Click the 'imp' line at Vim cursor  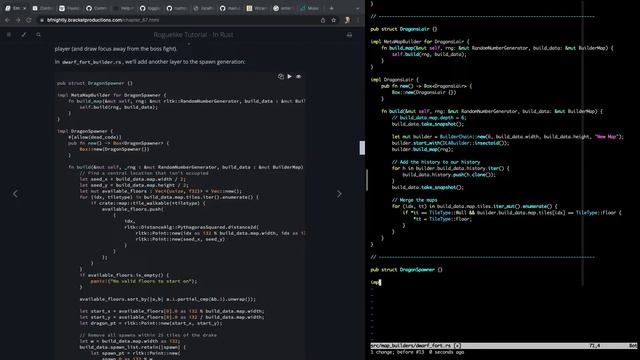pos(376,282)
